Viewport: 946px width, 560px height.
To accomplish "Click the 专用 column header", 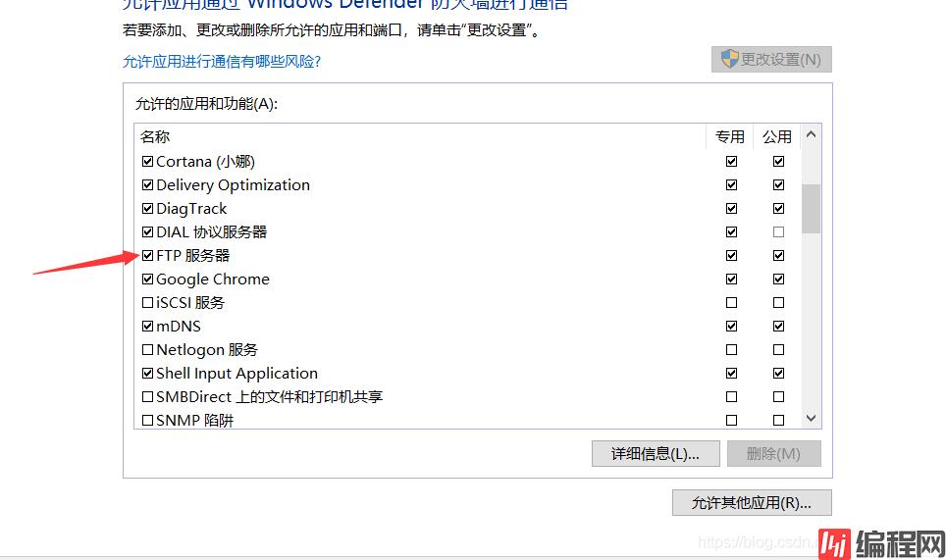I will (x=730, y=137).
